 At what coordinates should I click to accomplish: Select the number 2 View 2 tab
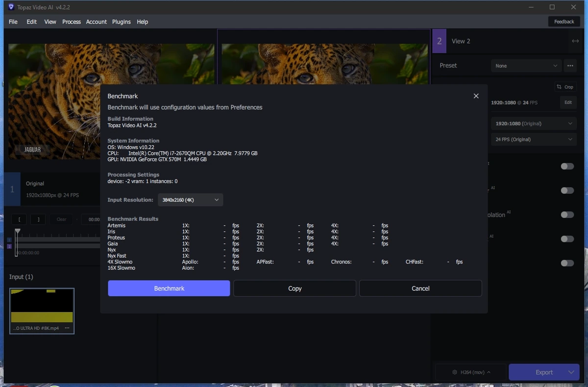440,41
